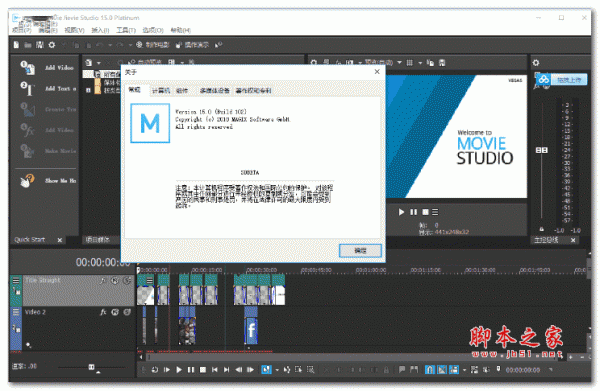Open the 帮助(H) Help menu
The width and height of the screenshot is (600, 391).
(x=180, y=30)
